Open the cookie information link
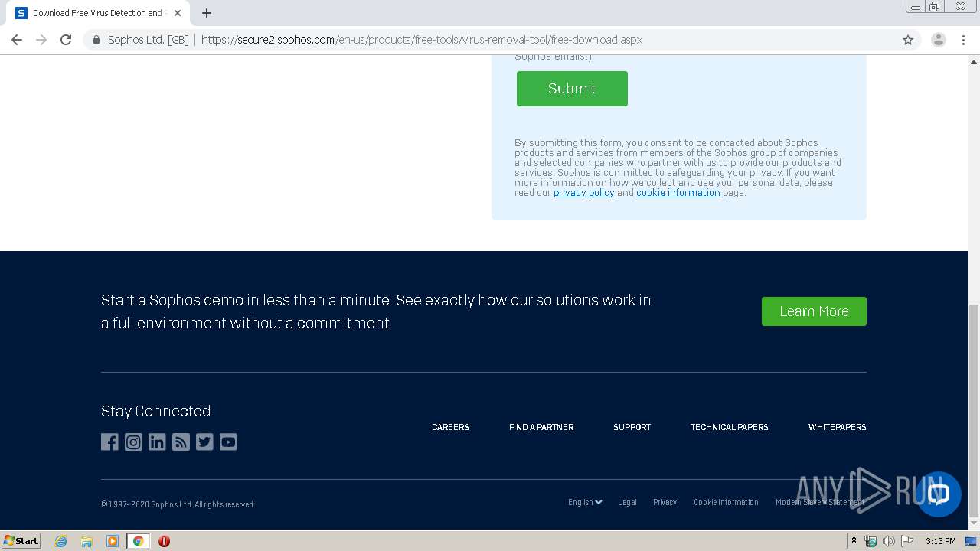980x551 pixels. (x=678, y=193)
